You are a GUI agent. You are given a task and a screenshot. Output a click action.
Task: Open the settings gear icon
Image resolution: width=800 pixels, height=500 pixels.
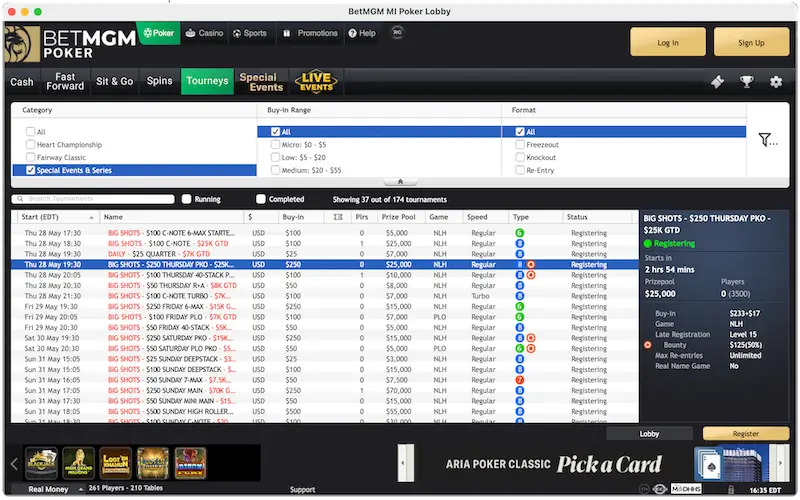[x=776, y=82]
